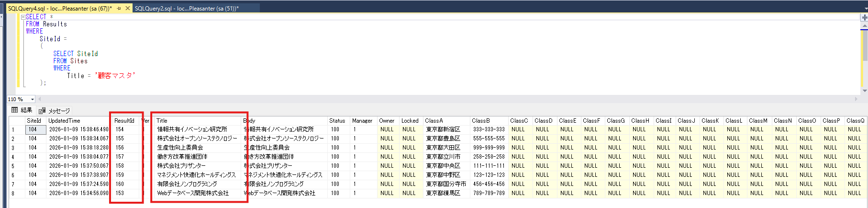Select result row header number 8
The image size is (868, 208).
point(16,193)
